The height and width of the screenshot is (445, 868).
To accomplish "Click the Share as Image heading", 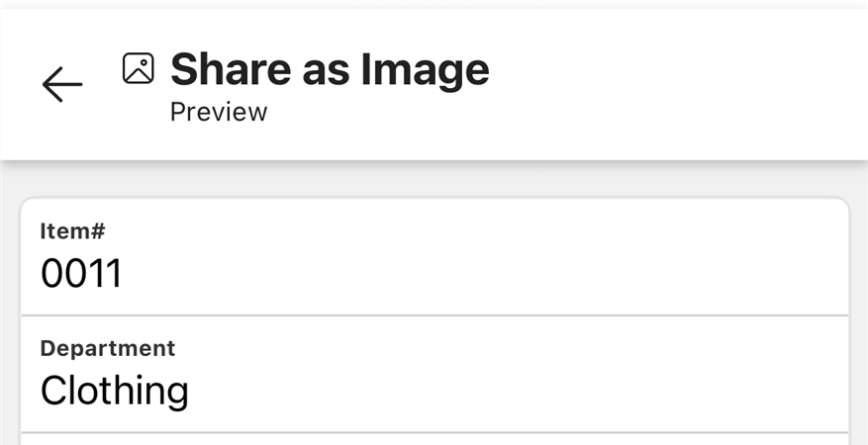I will 330,69.
